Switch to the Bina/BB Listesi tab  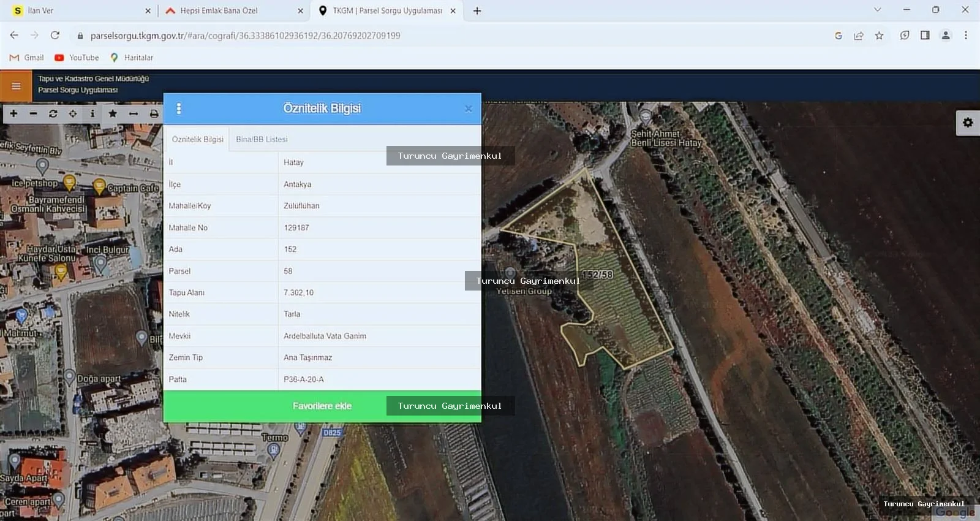(262, 139)
